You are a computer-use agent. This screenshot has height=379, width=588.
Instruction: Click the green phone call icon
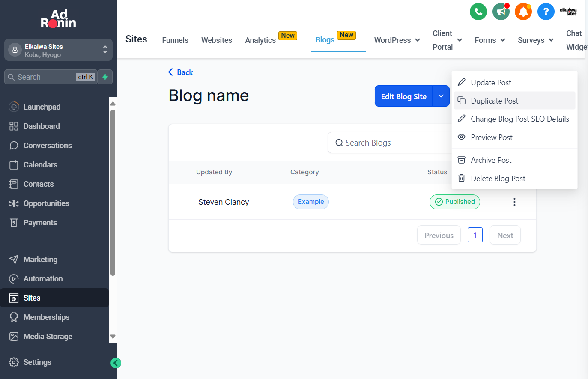(x=478, y=12)
